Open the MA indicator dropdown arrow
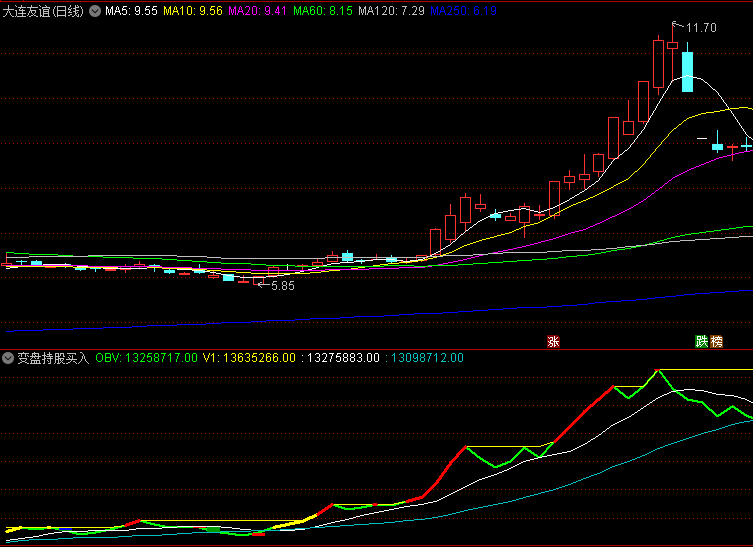Screen dimensions: 753x547 pyautogui.click(x=95, y=11)
